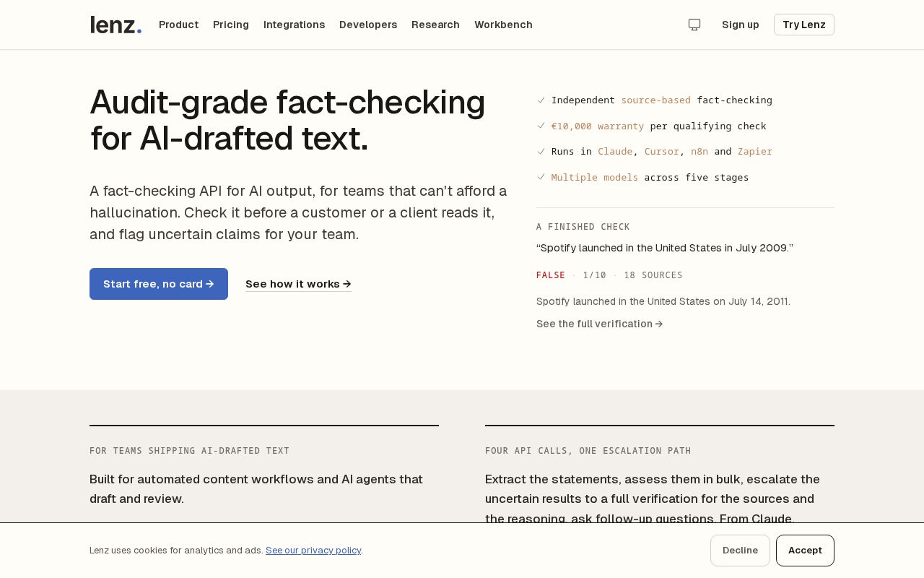
Task: Click the FALSE verdict label
Action: tap(551, 275)
